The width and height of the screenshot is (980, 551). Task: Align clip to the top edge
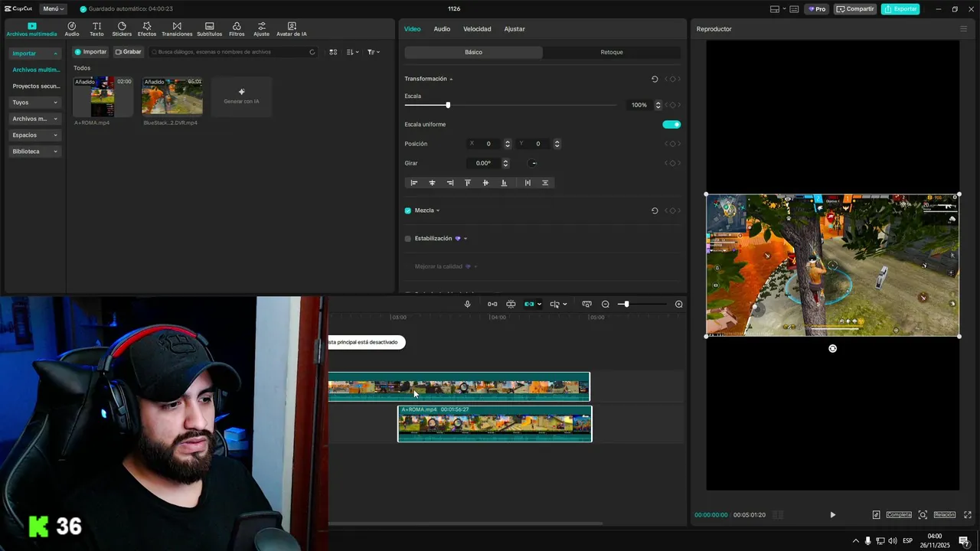tap(468, 183)
